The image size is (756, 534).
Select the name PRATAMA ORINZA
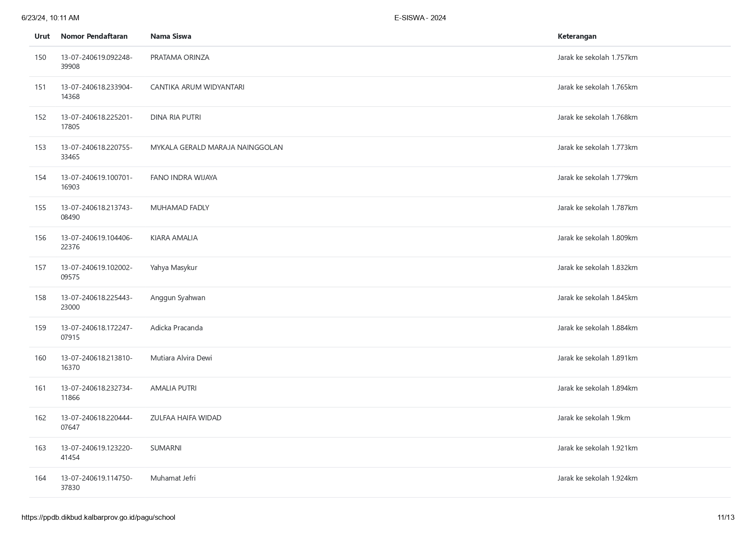pos(180,57)
